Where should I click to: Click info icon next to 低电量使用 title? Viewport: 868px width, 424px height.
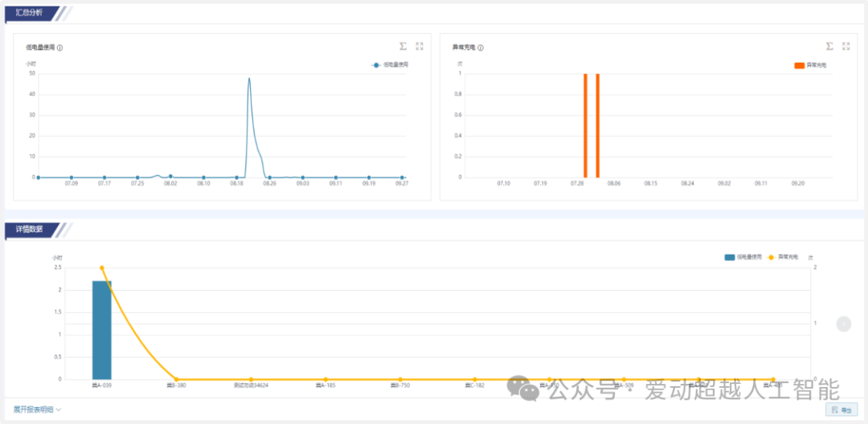60,48
